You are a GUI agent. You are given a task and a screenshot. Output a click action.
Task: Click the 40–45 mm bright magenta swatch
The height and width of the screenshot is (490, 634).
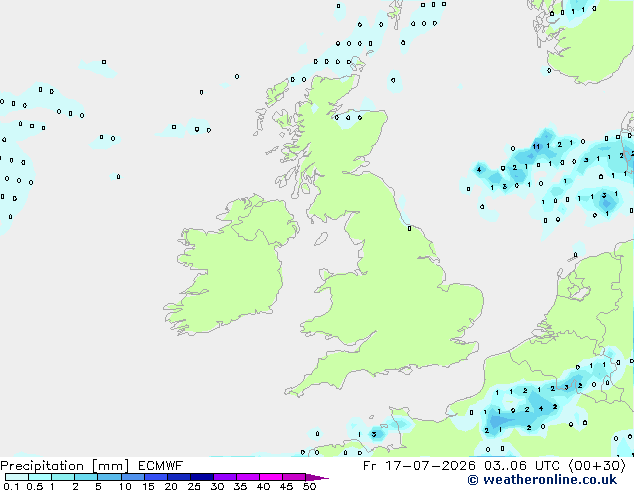[x=271, y=477]
